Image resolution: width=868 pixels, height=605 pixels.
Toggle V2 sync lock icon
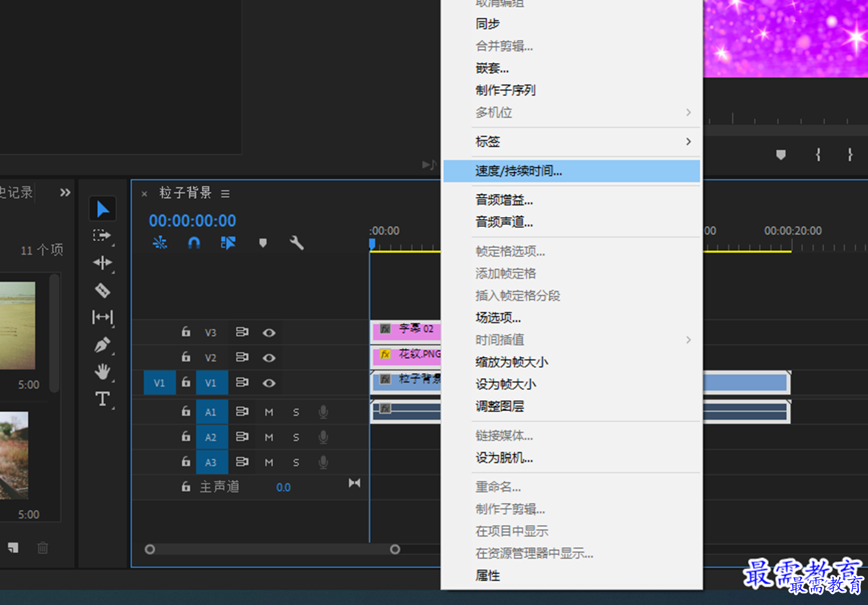coord(242,357)
